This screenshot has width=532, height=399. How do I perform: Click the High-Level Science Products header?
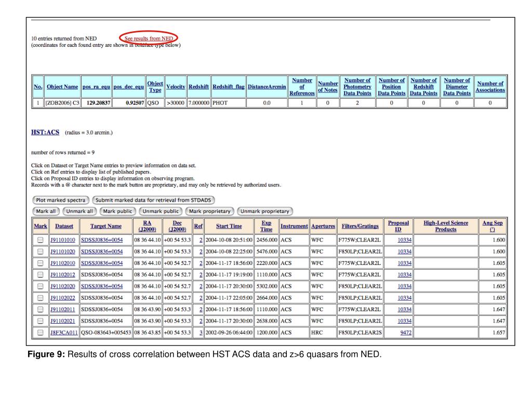point(446,227)
